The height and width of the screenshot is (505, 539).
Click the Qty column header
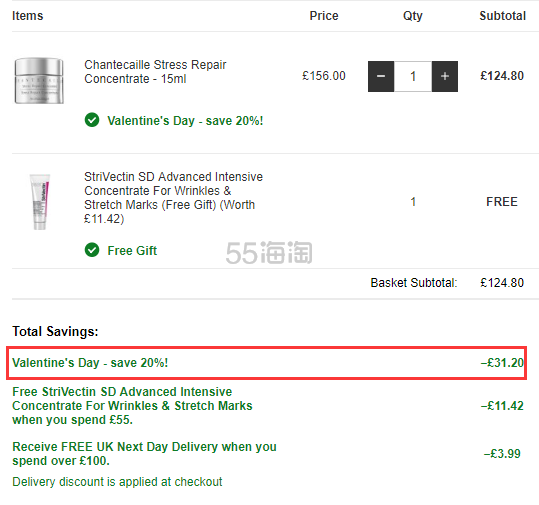(413, 16)
